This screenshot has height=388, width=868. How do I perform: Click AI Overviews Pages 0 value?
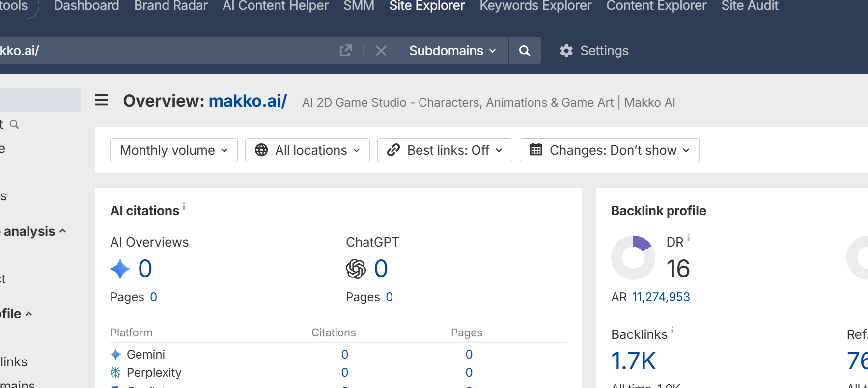click(153, 297)
